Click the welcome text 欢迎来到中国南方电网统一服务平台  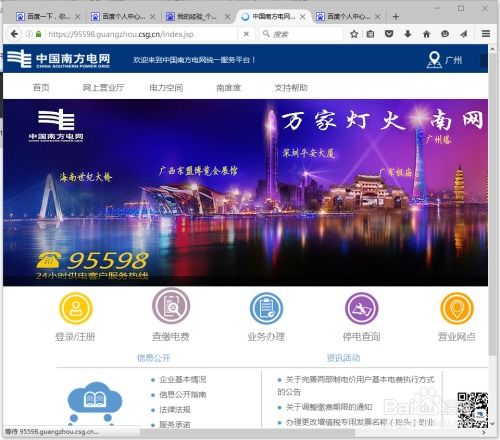point(194,60)
